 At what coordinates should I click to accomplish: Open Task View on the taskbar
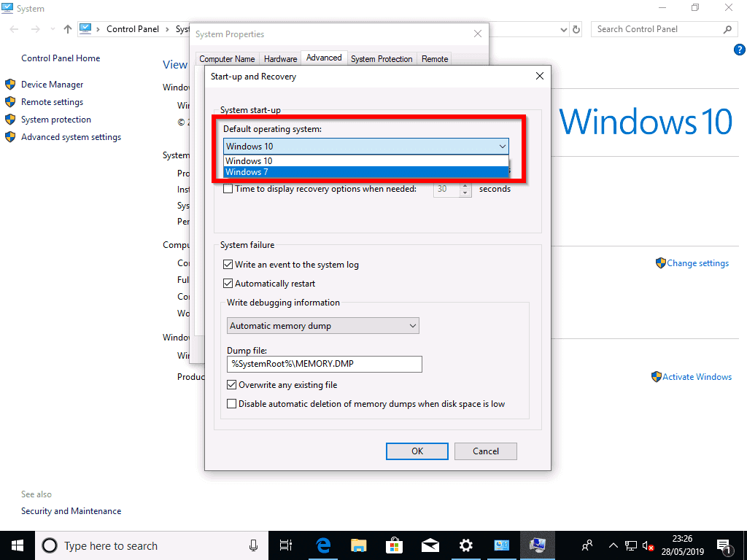coord(286,545)
